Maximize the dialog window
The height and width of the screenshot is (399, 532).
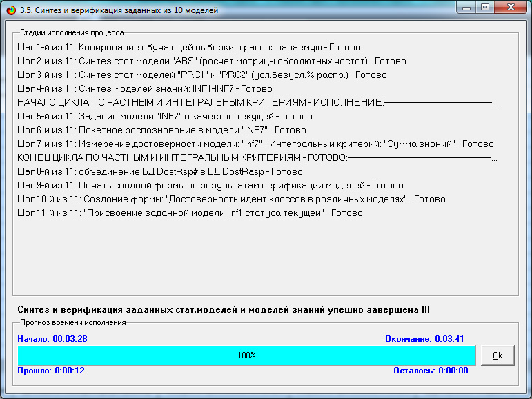[x=485, y=8]
